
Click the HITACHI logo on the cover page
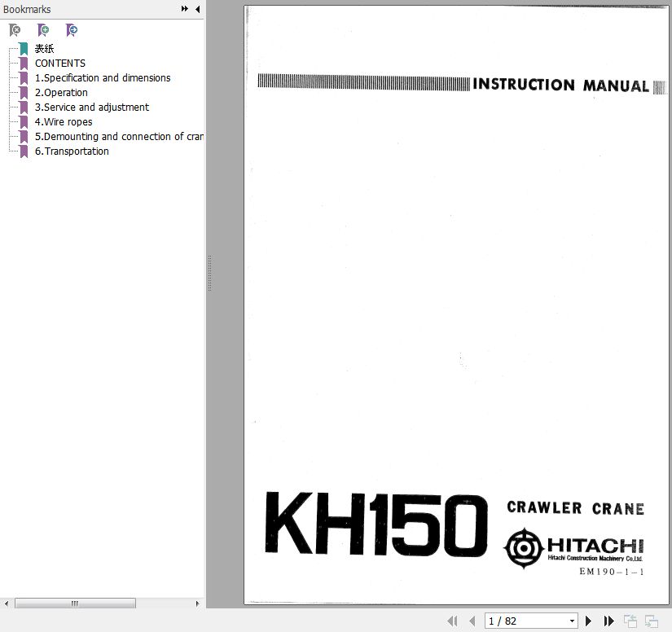click(574, 548)
